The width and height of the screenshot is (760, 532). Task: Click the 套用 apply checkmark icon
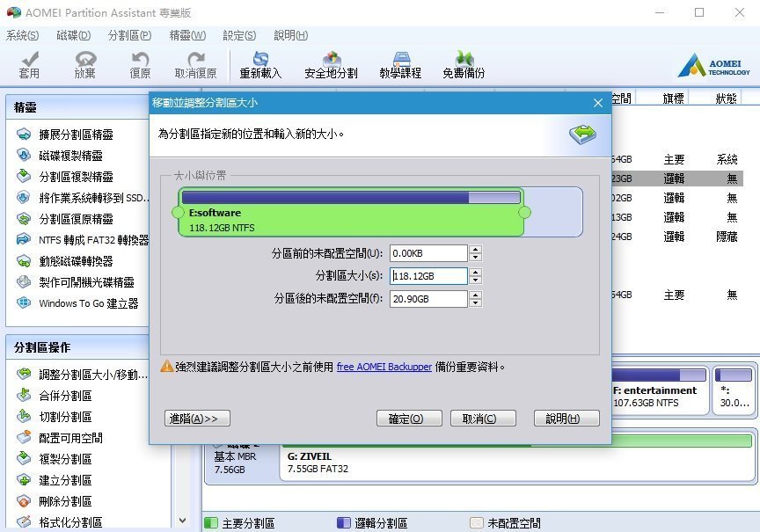point(30,59)
